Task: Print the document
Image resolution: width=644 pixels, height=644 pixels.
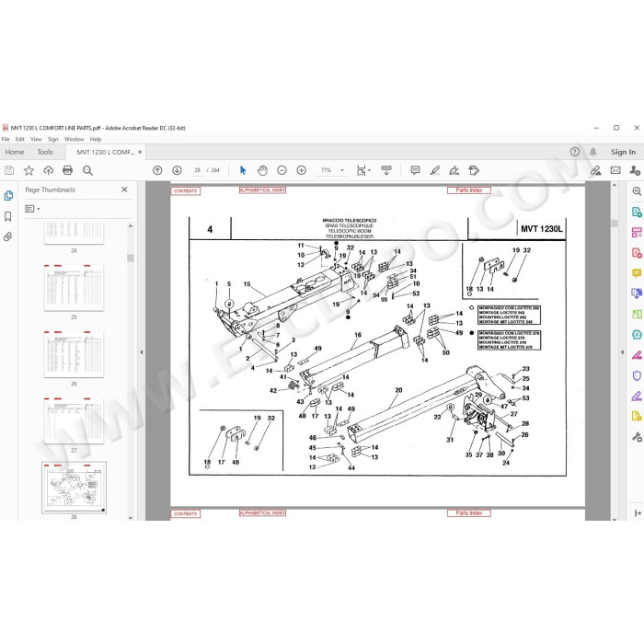Action: pyautogui.click(x=68, y=170)
